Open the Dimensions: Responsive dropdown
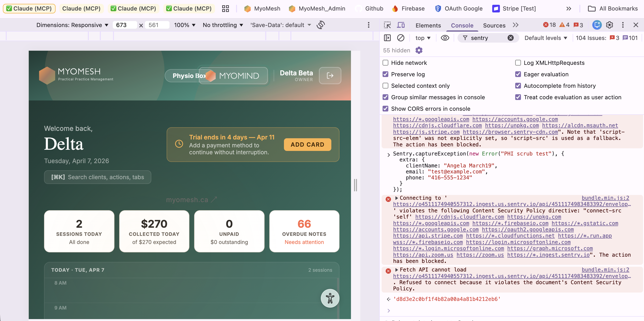Screen dimensions: 644x321 coord(72,25)
